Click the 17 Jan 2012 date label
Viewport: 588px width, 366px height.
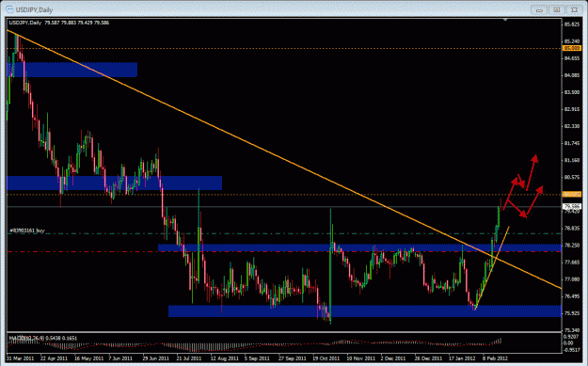coord(462,358)
